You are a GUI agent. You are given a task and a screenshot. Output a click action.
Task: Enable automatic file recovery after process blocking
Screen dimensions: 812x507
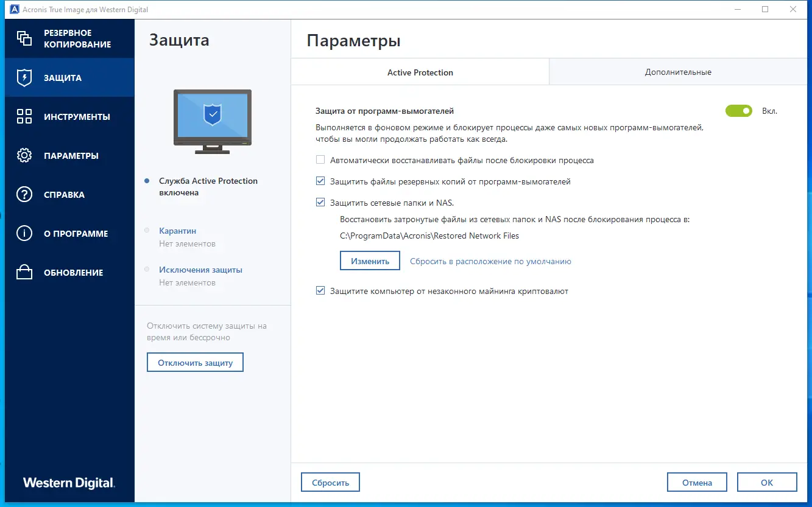320,159
